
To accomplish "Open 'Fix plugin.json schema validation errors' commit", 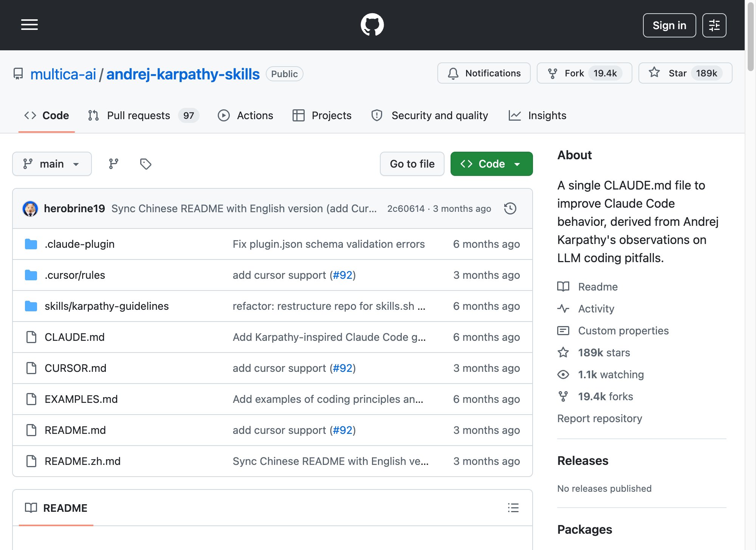I will [x=329, y=244].
